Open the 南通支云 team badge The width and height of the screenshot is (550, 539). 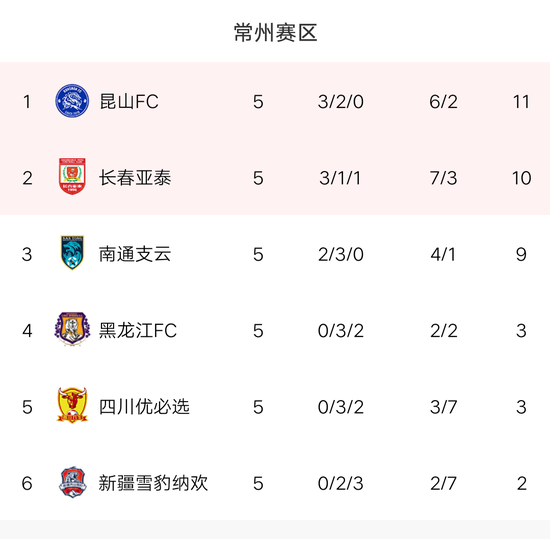(72, 252)
